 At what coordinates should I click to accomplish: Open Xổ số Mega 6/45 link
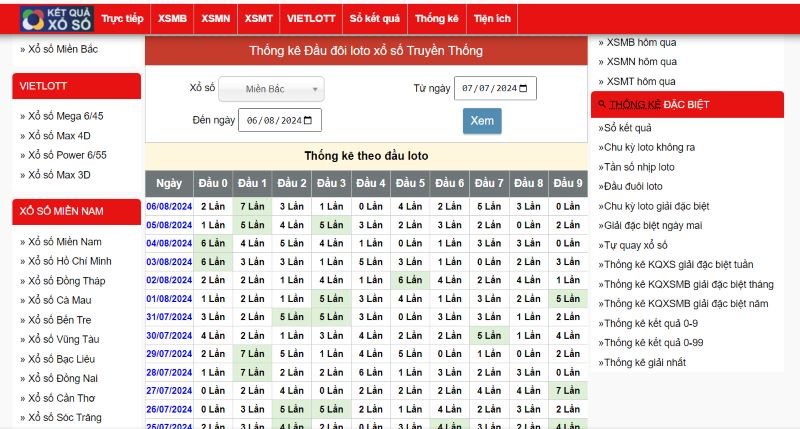pos(65,116)
